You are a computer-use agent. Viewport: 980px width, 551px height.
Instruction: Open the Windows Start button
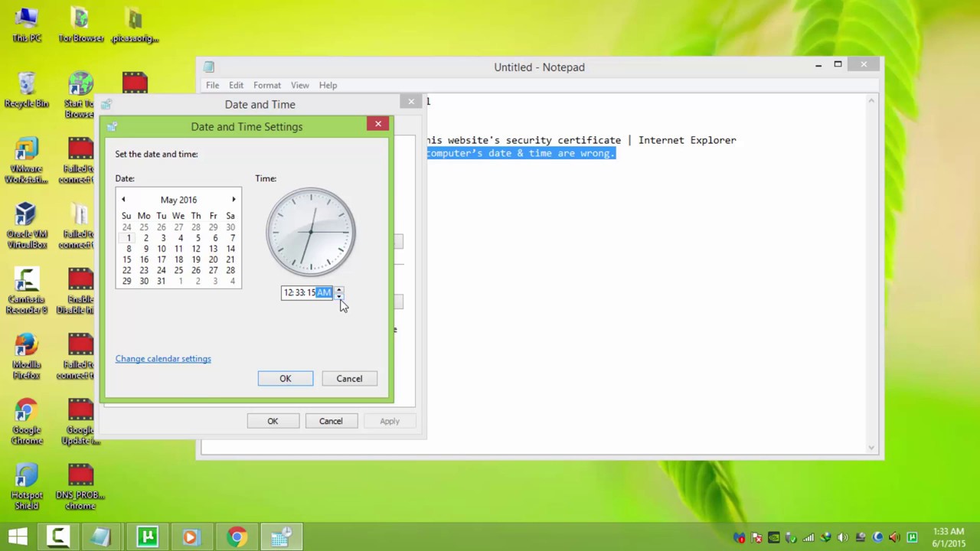pos(18,537)
